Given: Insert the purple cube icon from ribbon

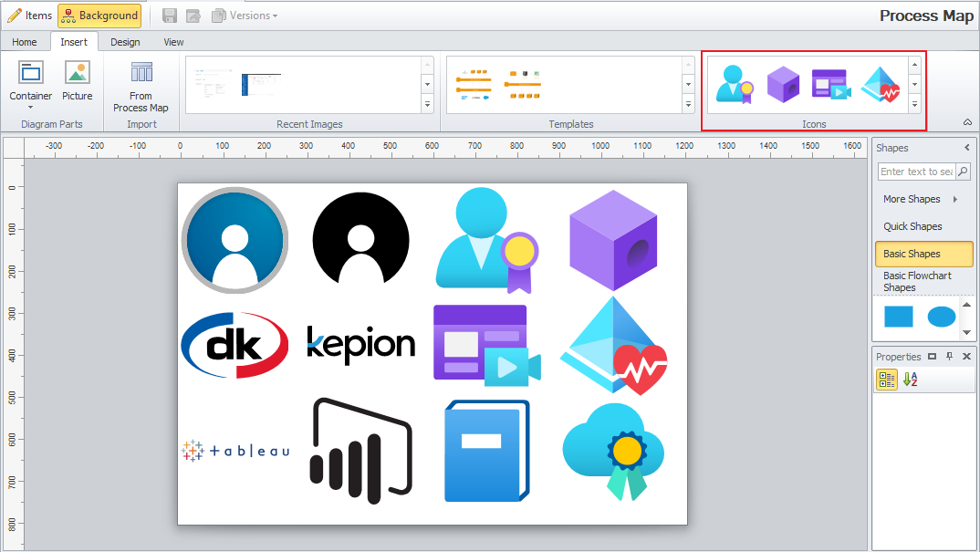Looking at the screenshot, I should pos(783,84).
